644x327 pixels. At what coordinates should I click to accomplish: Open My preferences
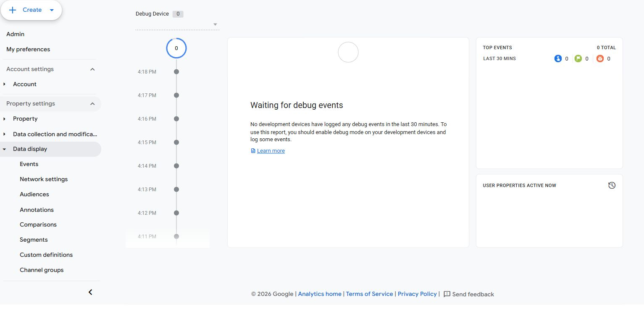[x=28, y=49]
